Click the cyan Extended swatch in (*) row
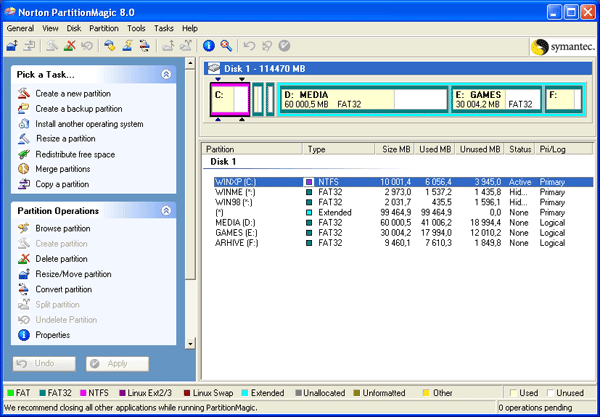 point(309,212)
